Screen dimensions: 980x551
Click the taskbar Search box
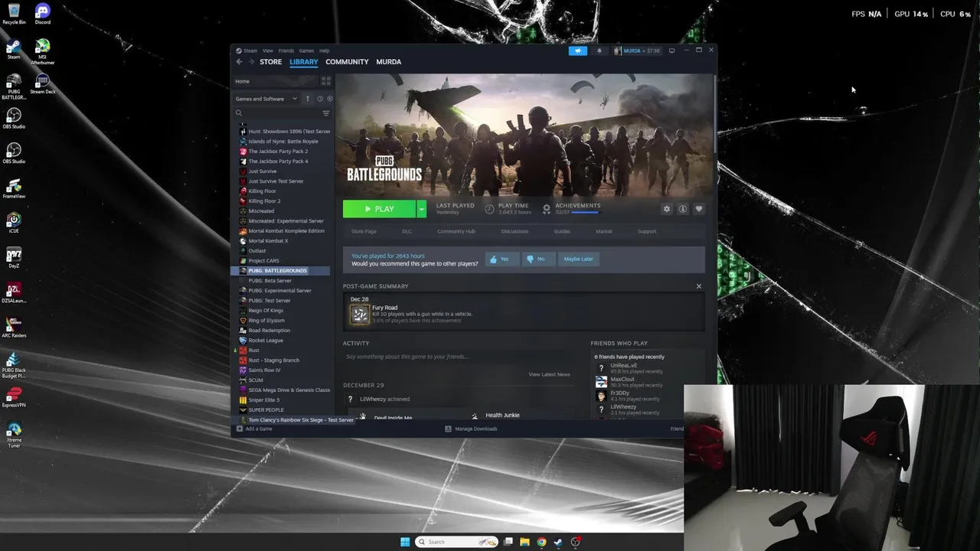coord(457,542)
